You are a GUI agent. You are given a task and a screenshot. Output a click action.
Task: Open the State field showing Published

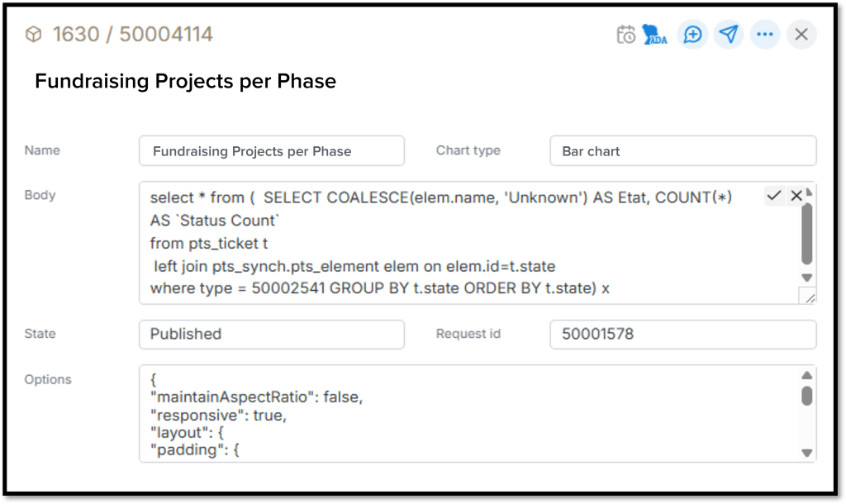point(272,334)
